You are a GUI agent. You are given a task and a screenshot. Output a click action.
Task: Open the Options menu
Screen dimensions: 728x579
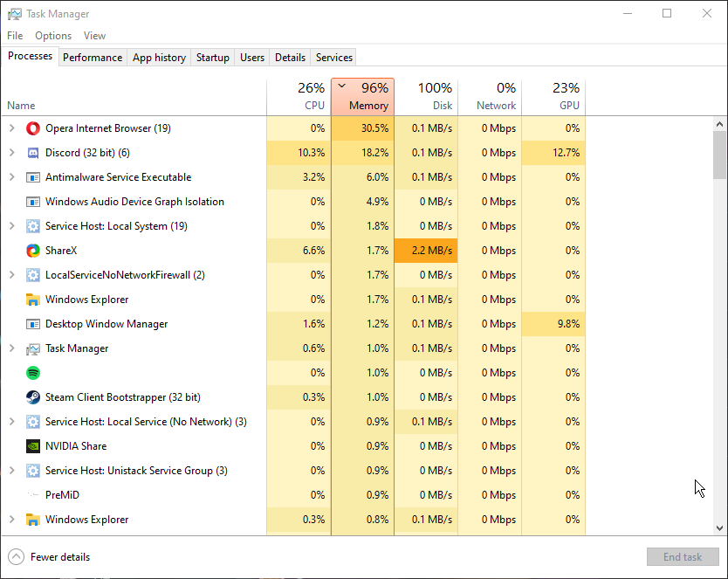pyautogui.click(x=53, y=36)
